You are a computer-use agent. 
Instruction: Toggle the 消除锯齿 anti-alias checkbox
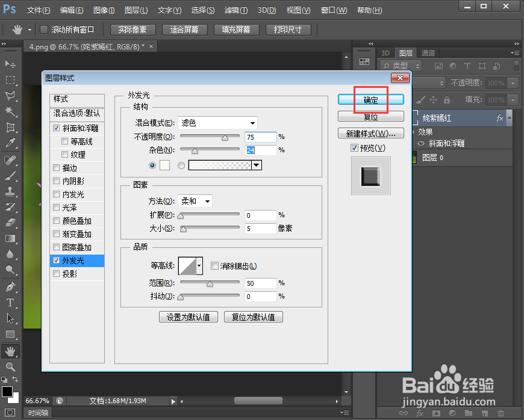pyautogui.click(x=214, y=265)
